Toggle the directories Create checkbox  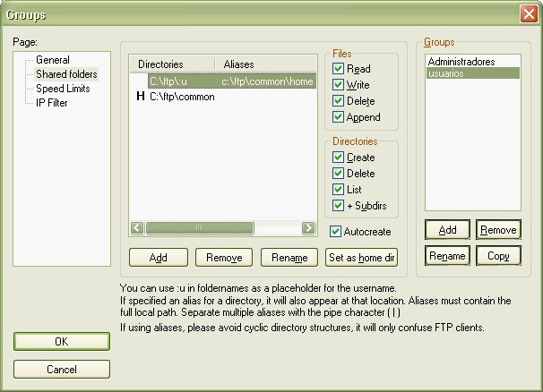pyautogui.click(x=338, y=158)
